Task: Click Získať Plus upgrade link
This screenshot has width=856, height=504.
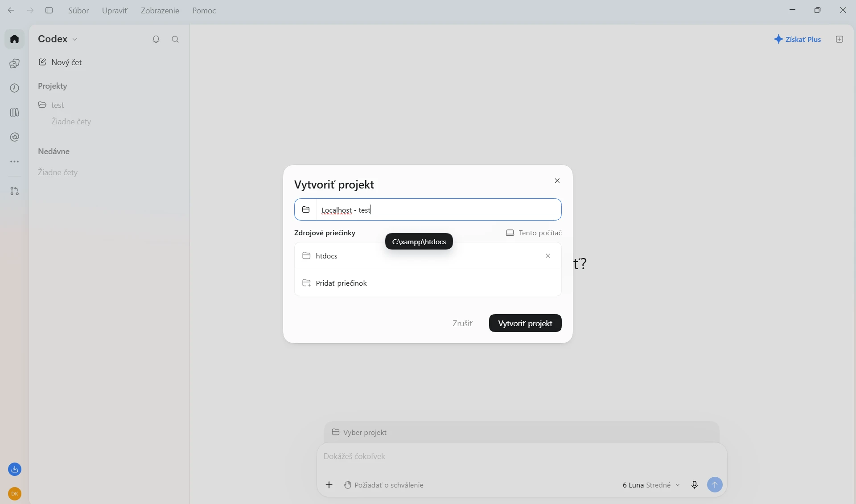Action: pyautogui.click(x=797, y=39)
